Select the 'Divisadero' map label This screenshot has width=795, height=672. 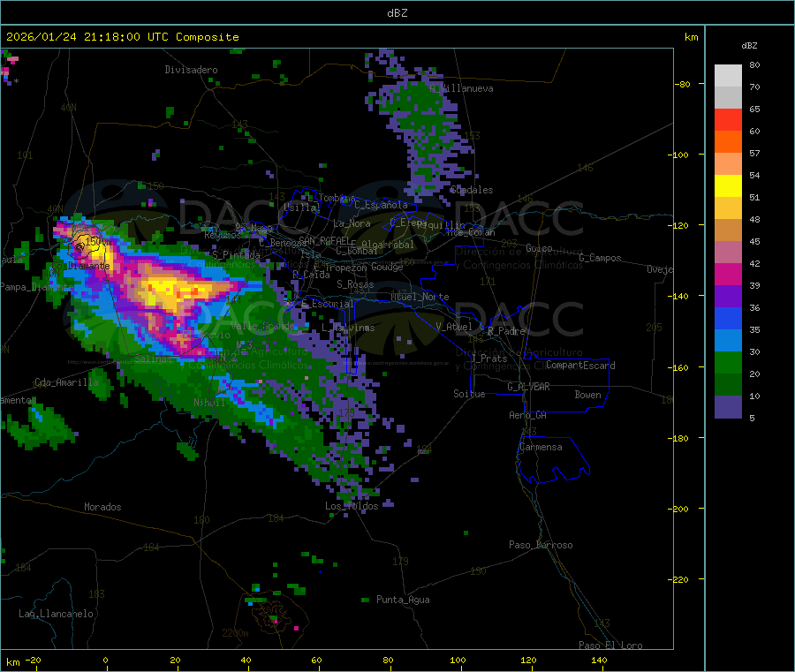click(191, 70)
